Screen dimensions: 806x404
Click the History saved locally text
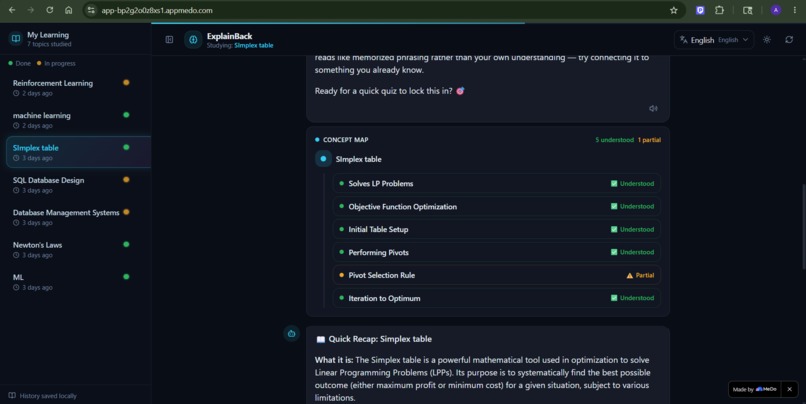[x=48, y=396]
